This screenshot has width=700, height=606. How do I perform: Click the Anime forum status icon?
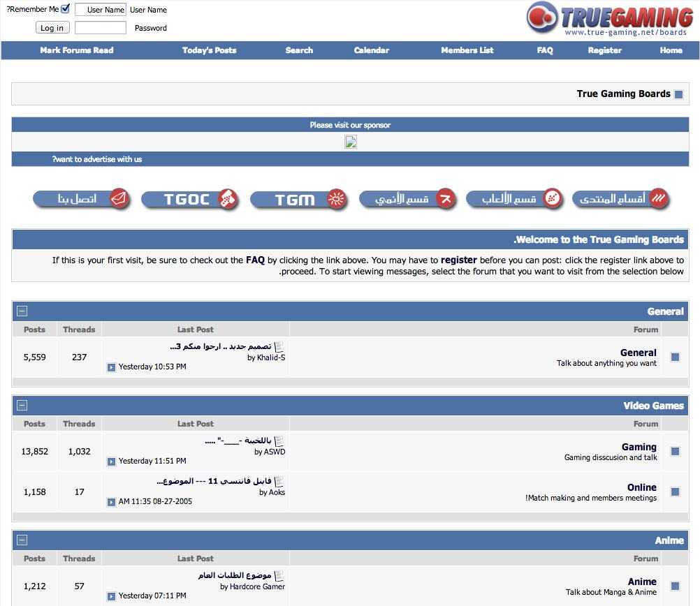(675, 586)
